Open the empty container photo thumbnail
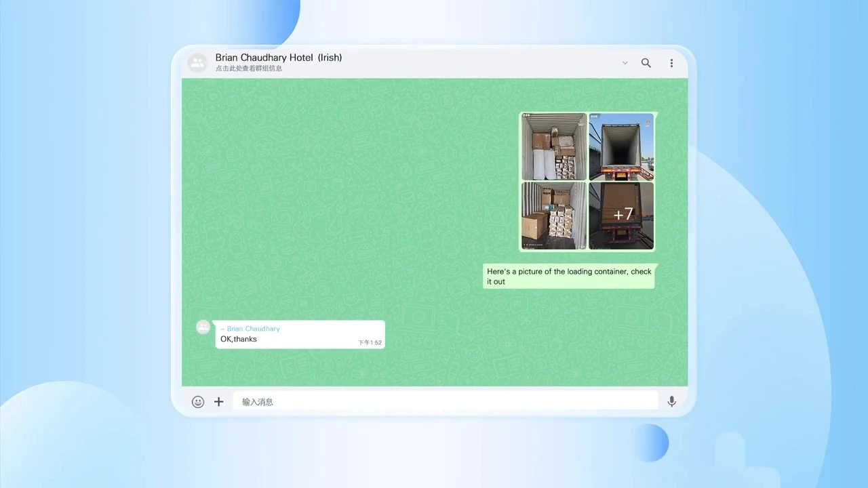 [621, 146]
